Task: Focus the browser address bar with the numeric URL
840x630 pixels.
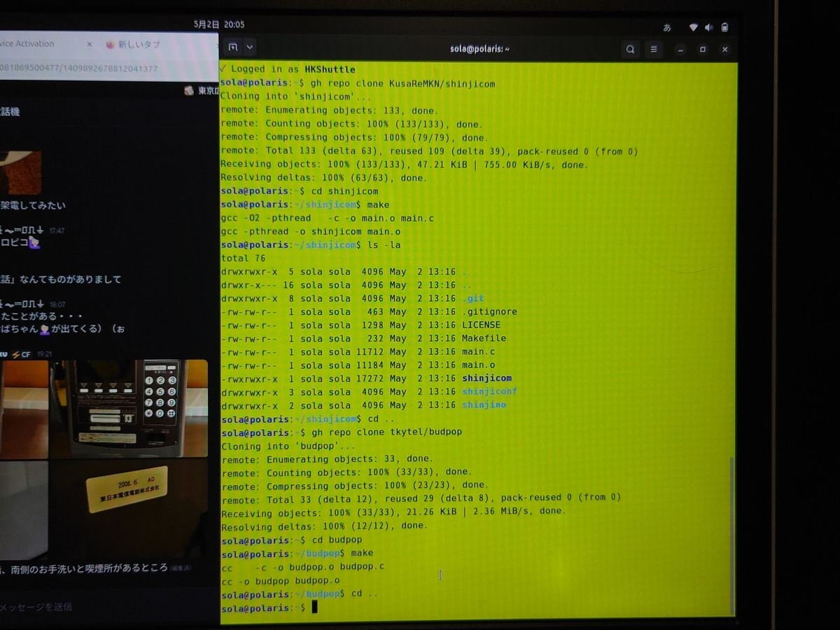Action: pyautogui.click(x=79, y=69)
